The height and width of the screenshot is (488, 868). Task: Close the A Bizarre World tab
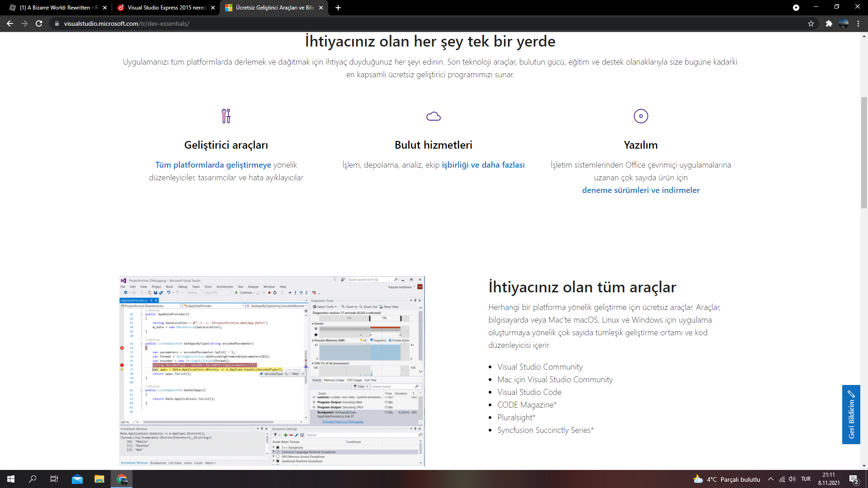[x=105, y=8]
